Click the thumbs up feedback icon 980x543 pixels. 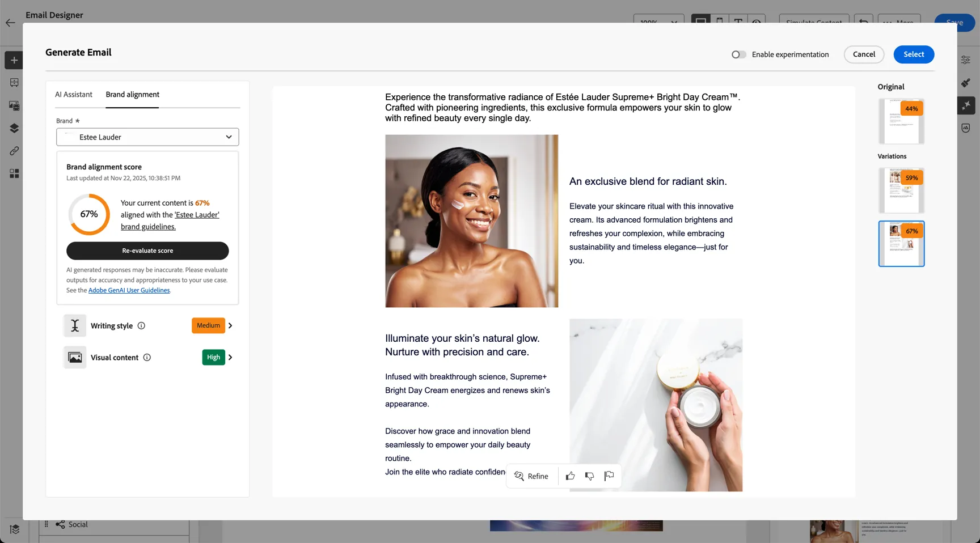[570, 476]
